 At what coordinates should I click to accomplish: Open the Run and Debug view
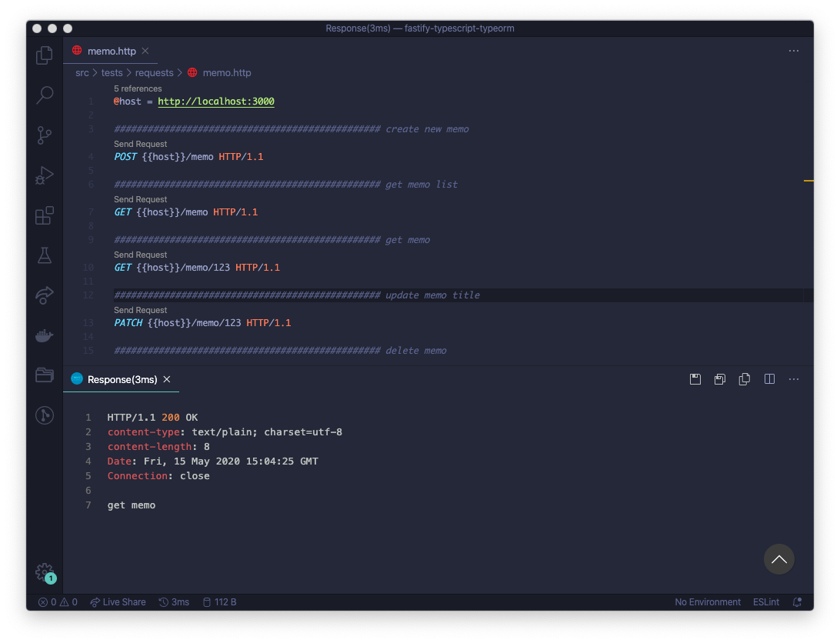(44, 175)
